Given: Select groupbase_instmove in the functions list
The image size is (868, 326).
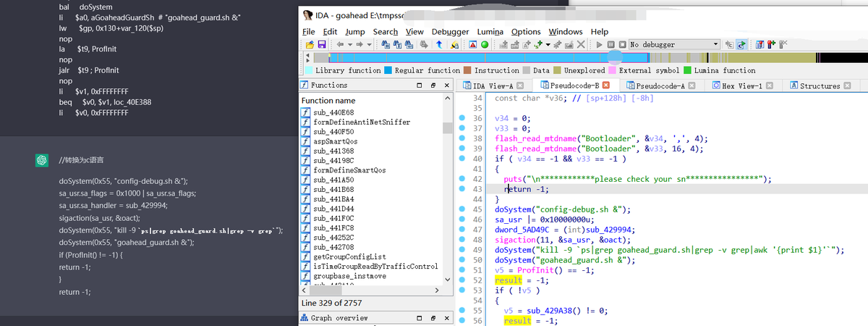Looking at the screenshot, I should pyautogui.click(x=351, y=276).
